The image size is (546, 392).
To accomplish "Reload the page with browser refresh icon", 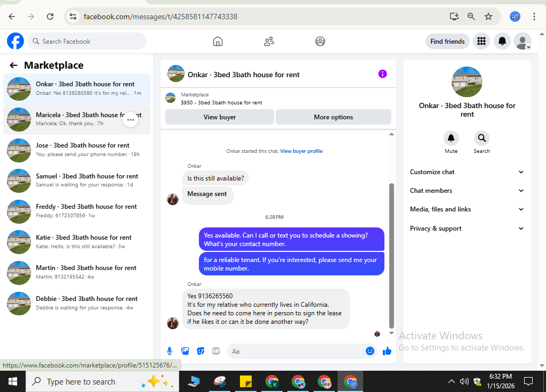I will (x=50, y=17).
